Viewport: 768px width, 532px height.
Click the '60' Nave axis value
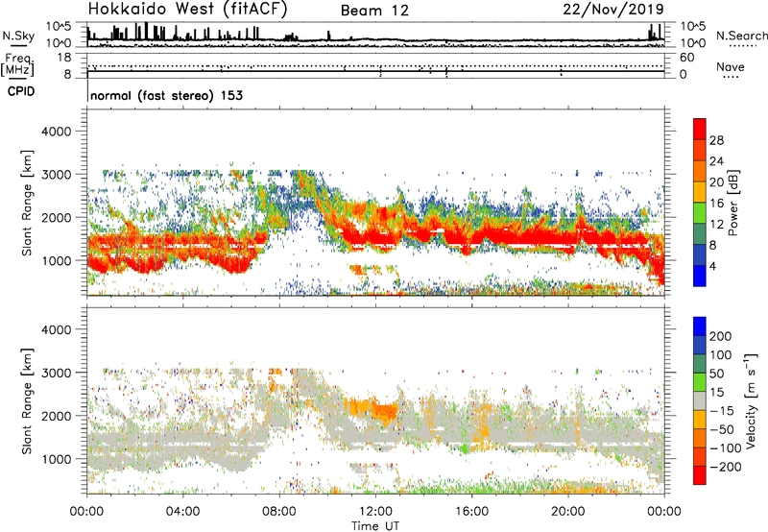click(x=686, y=58)
